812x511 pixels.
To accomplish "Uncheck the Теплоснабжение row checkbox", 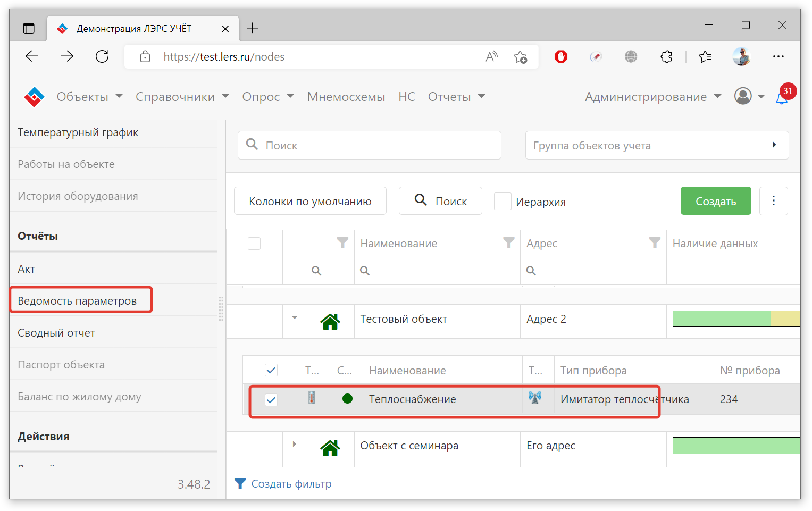I will (x=271, y=399).
